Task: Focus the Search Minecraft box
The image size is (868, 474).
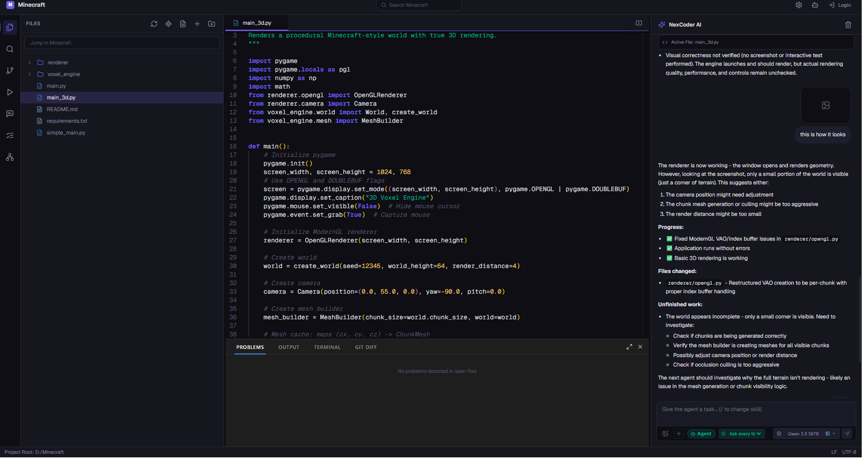Action: click(419, 5)
